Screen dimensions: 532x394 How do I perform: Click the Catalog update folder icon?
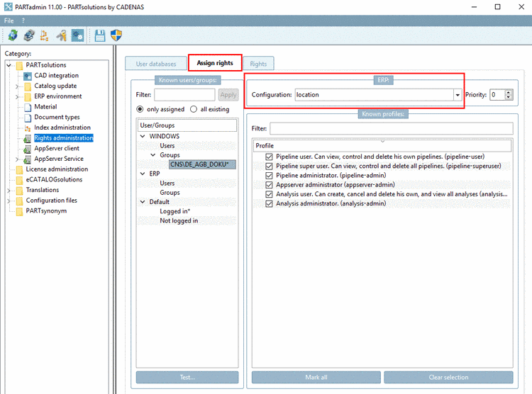coord(28,86)
